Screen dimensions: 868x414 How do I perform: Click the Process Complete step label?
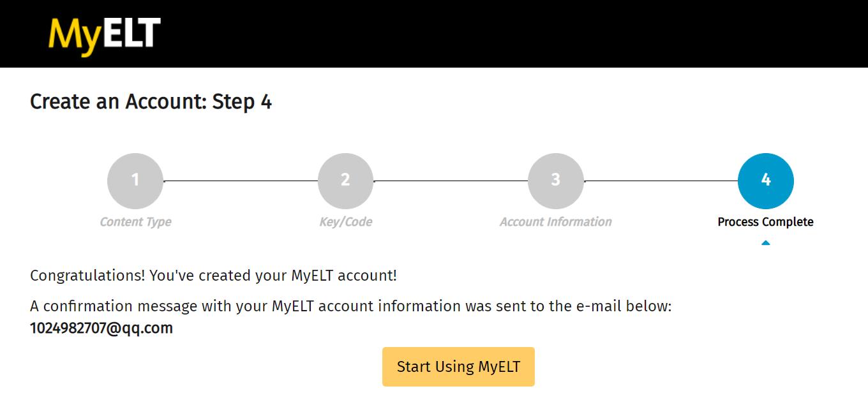pos(765,222)
